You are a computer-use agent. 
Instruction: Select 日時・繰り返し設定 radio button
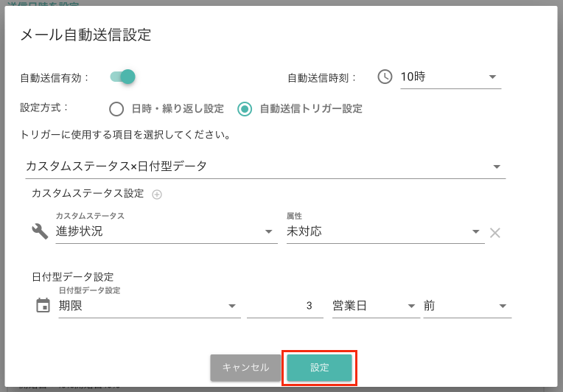pos(116,109)
